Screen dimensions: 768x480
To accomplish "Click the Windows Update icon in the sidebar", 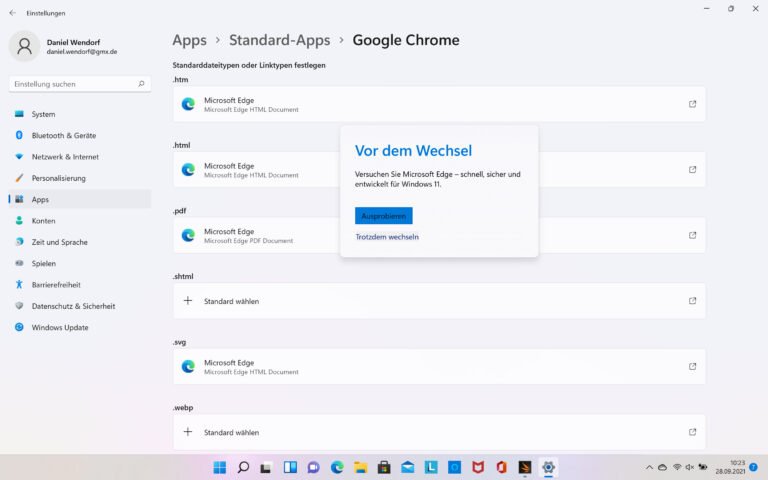I will 19,327.
